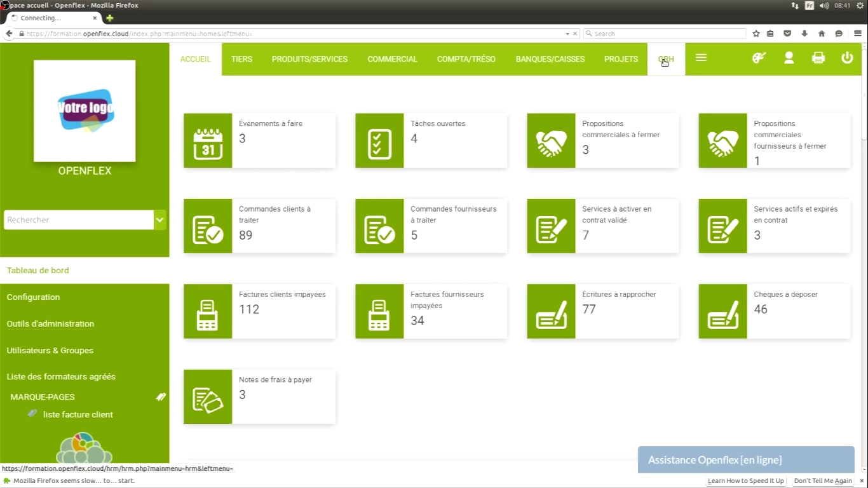Viewport: 868px width, 488px height.
Task: Click the Firefox home icon
Action: pos(822,34)
